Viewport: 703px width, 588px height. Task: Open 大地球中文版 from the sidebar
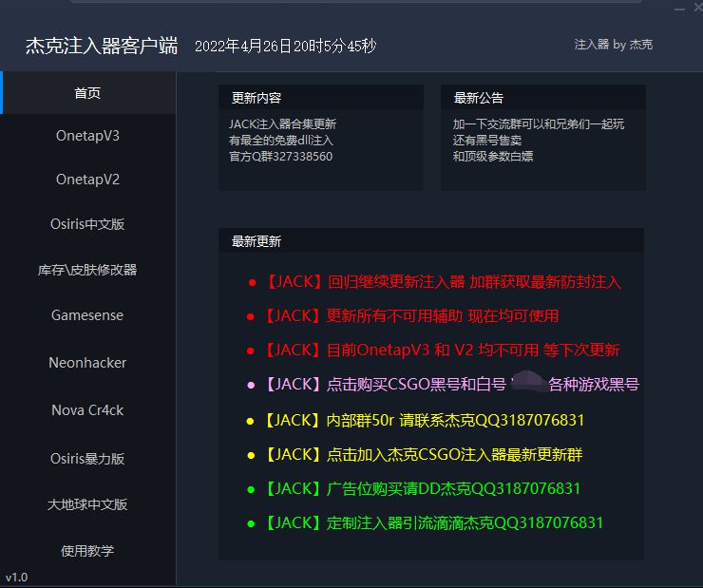[87, 504]
